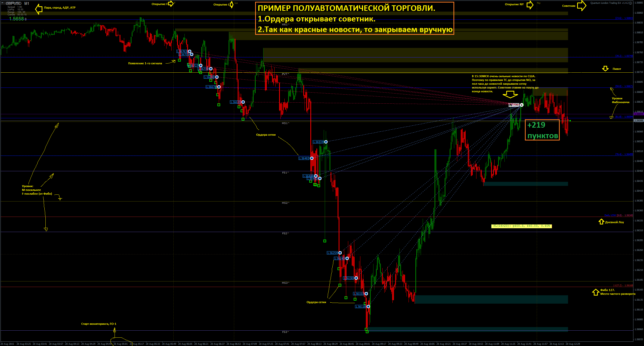Select the order marker circle at 1.56719
Screen dimensions: 644x346
[x=211, y=69]
